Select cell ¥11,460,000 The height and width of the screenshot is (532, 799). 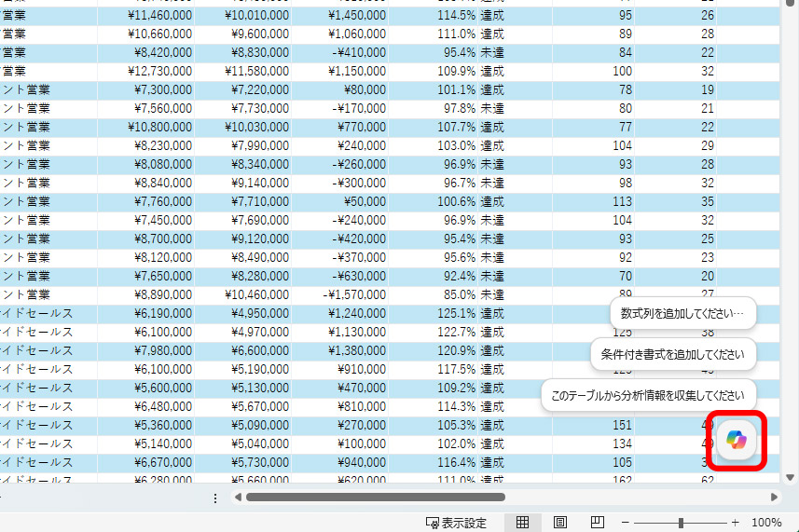146,15
